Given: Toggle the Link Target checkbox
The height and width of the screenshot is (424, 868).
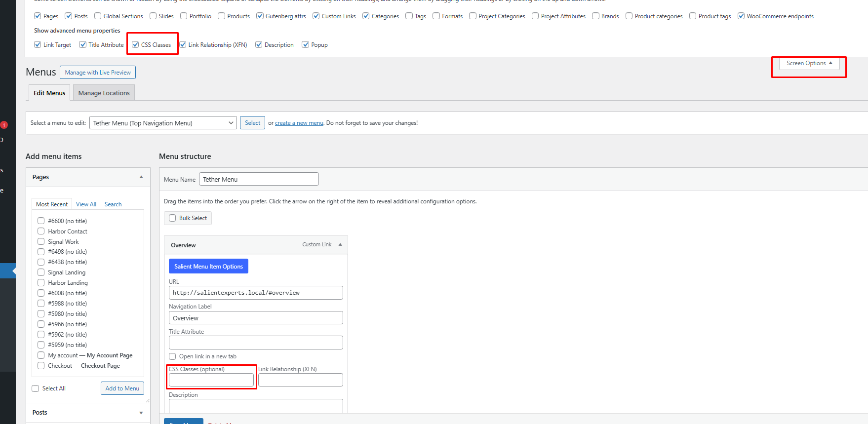Looking at the screenshot, I should pyautogui.click(x=38, y=45).
